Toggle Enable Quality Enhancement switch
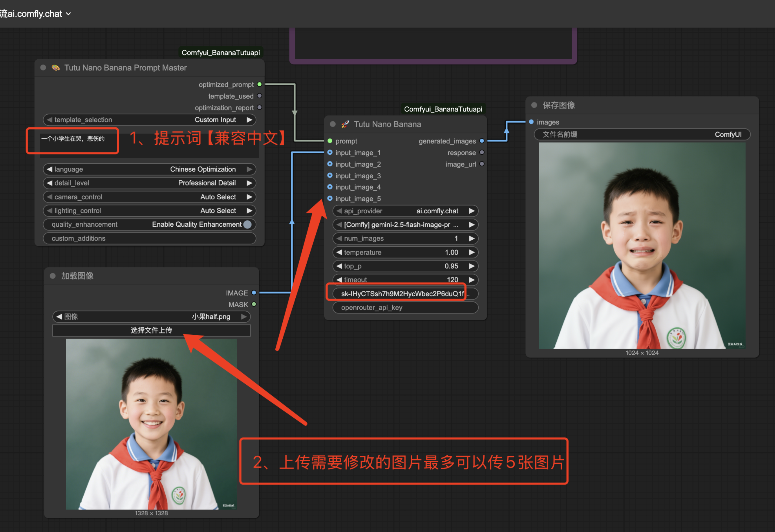The width and height of the screenshot is (775, 532). (247, 224)
